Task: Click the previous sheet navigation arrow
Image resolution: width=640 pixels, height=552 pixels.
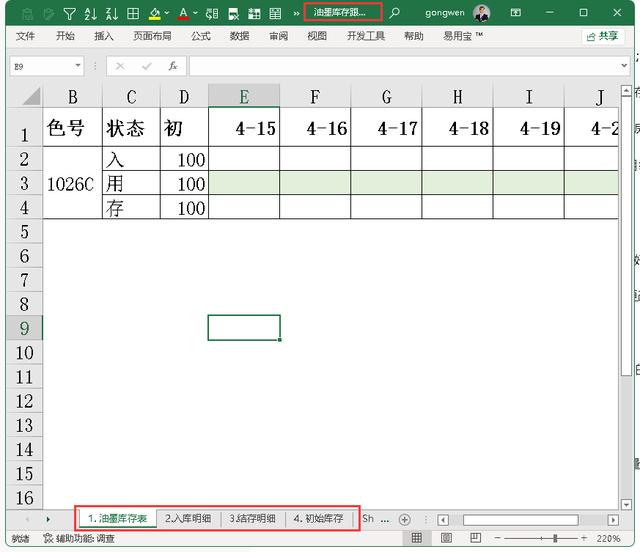Action: (x=27, y=519)
